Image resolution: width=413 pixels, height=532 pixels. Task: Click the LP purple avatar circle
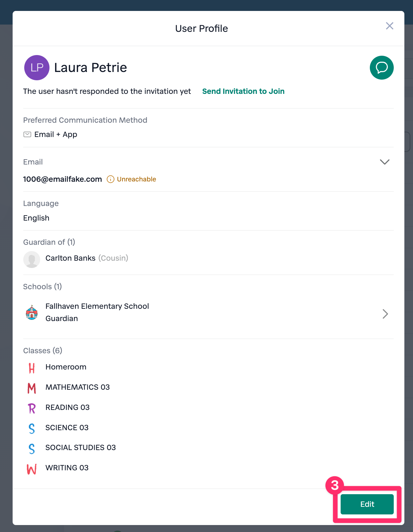37,68
